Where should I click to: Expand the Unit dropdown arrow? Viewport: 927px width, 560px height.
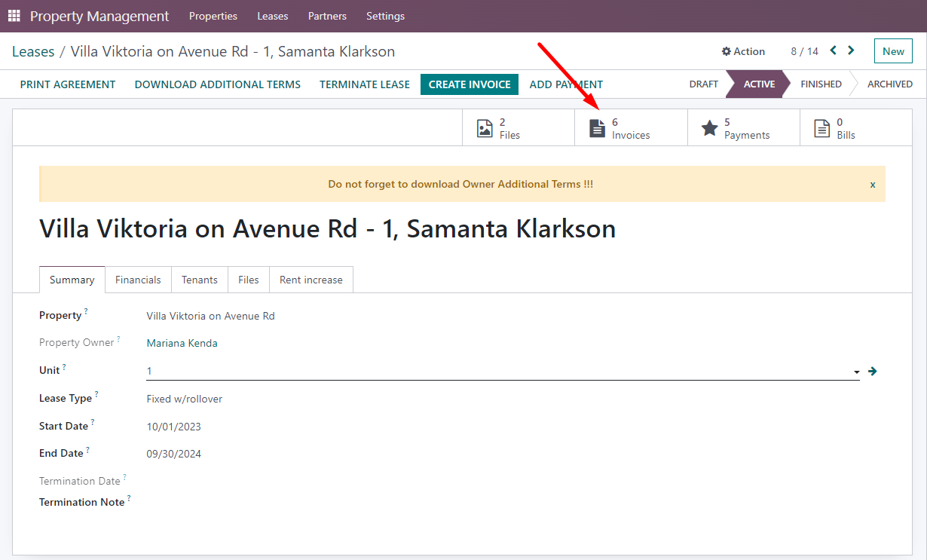[856, 372]
